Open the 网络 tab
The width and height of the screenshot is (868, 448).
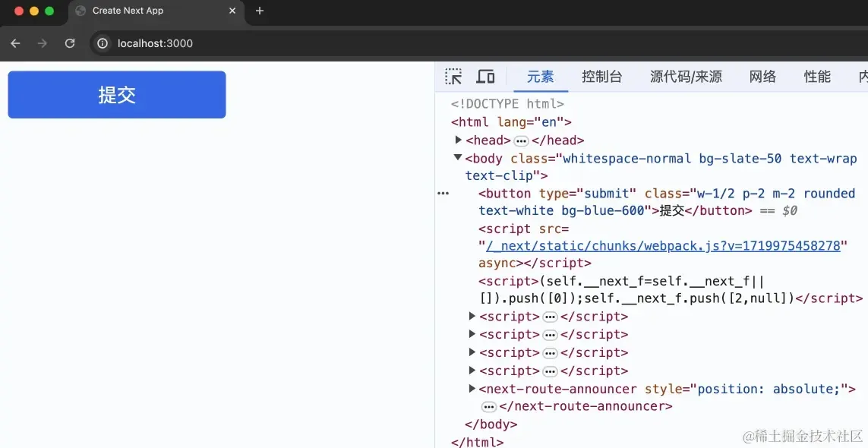click(762, 77)
